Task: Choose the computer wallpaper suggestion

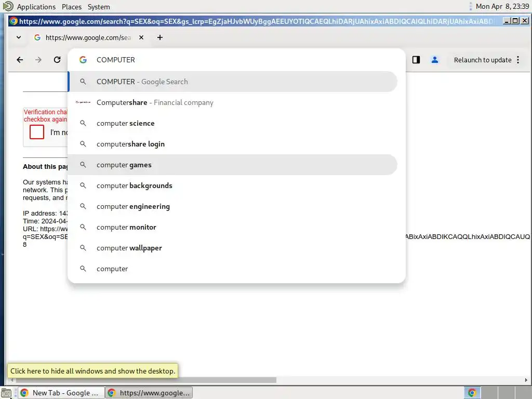Action: click(x=233, y=248)
